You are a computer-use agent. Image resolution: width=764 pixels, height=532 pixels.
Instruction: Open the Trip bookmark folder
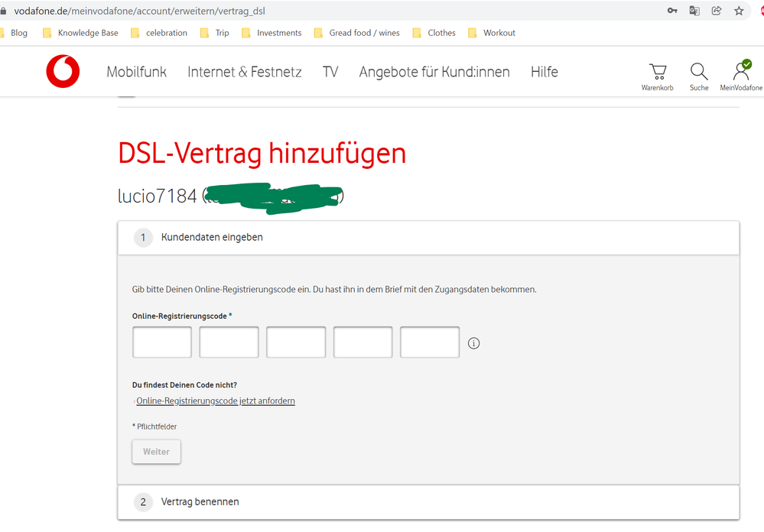(215, 33)
